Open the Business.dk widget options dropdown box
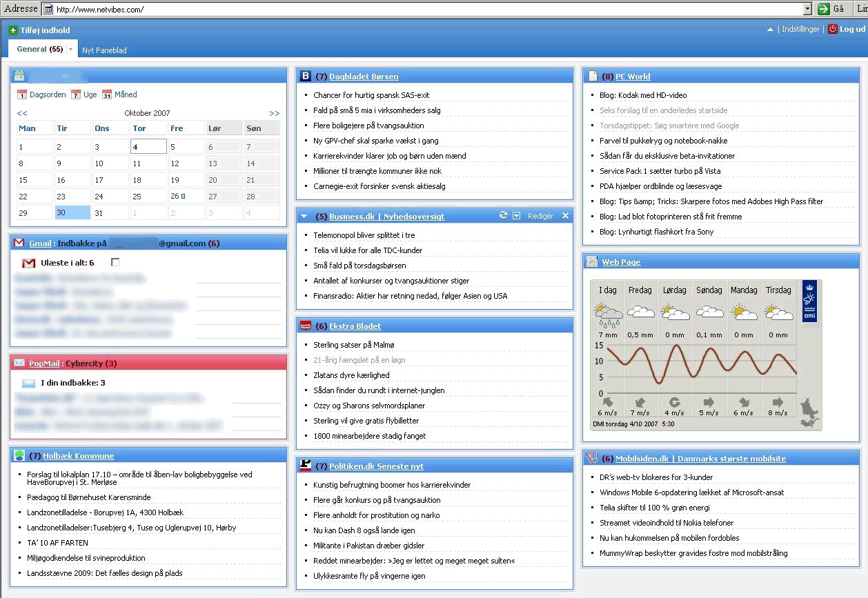 click(x=517, y=216)
